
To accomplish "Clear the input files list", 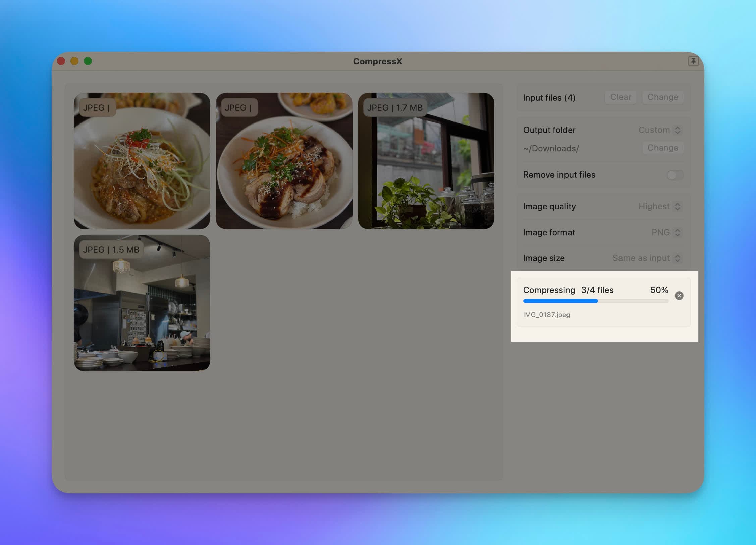I will click(x=620, y=97).
